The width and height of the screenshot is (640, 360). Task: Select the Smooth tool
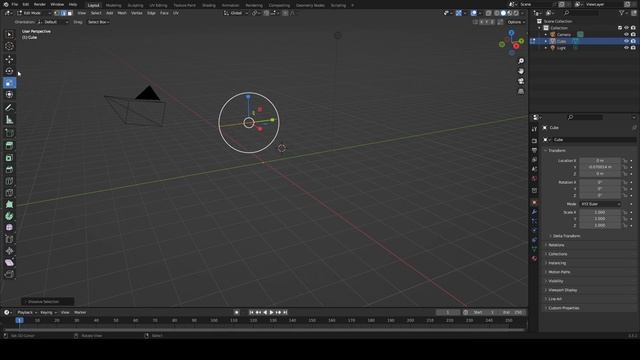(9, 227)
